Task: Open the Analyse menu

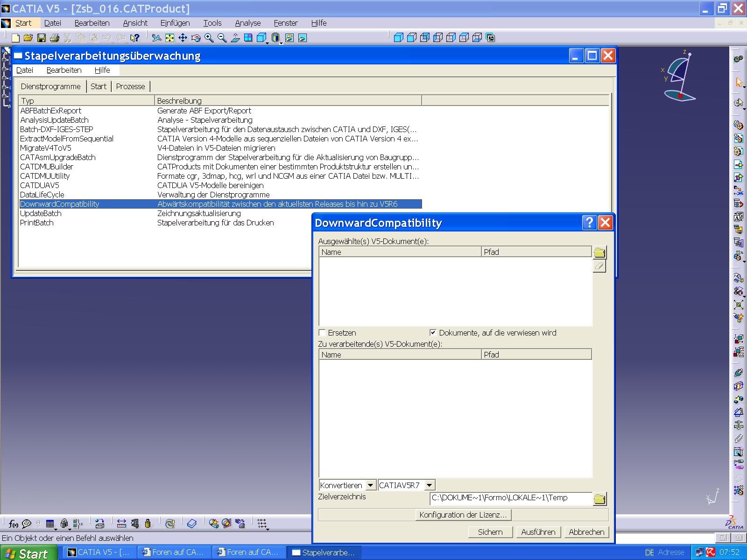Action: [248, 23]
